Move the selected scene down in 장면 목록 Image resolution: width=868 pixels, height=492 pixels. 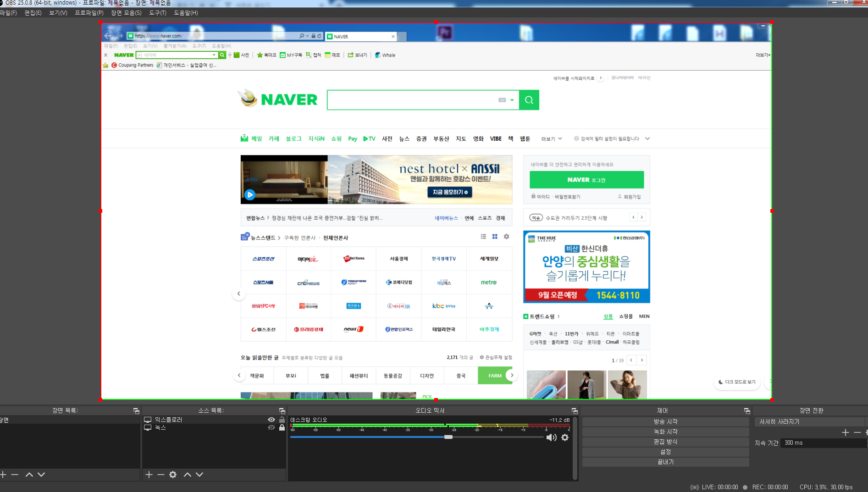coord(41,475)
